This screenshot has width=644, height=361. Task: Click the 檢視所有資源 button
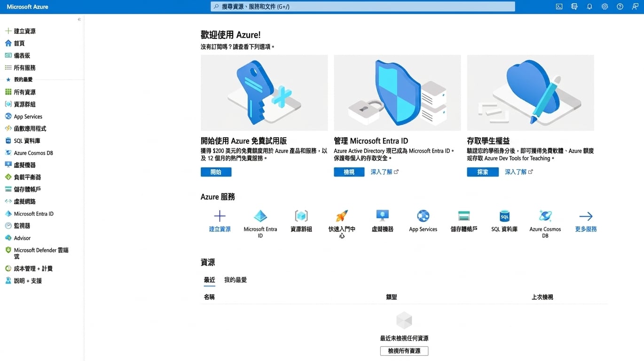tap(404, 351)
